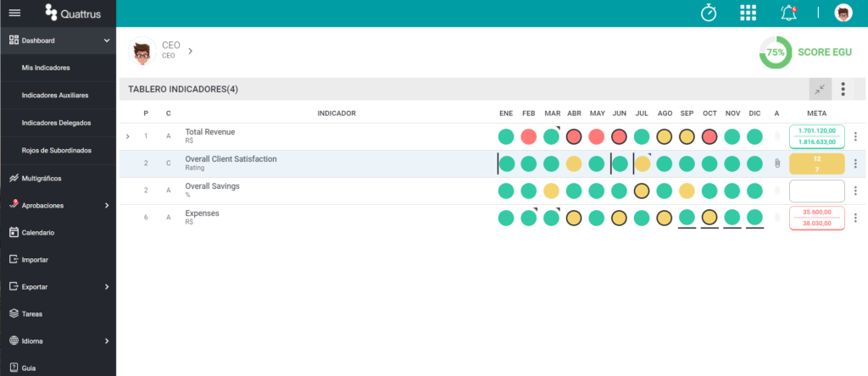The image size is (868, 376).
Task: Open Tablero Indicadores three-dot options
Action: [843, 89]
